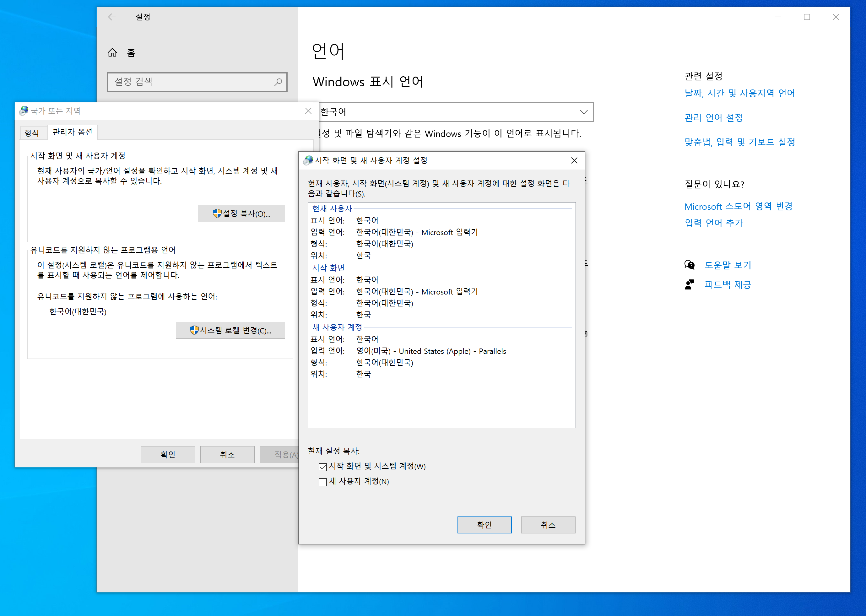The width and height of the screenshot is (866, 616).
Task: Uncheck 시작 화면 및 시스템 계정 checkbox
Action: (323, 467)
